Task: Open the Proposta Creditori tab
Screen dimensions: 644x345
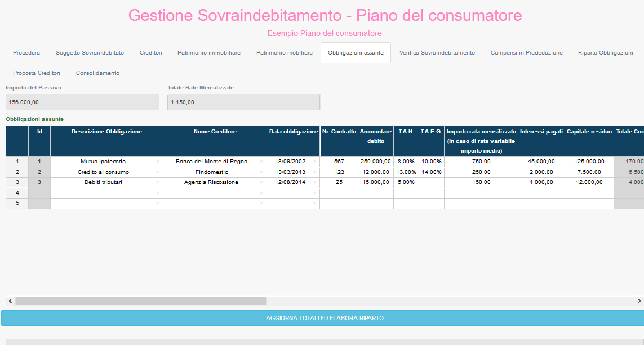Action: tap(37, 73)
